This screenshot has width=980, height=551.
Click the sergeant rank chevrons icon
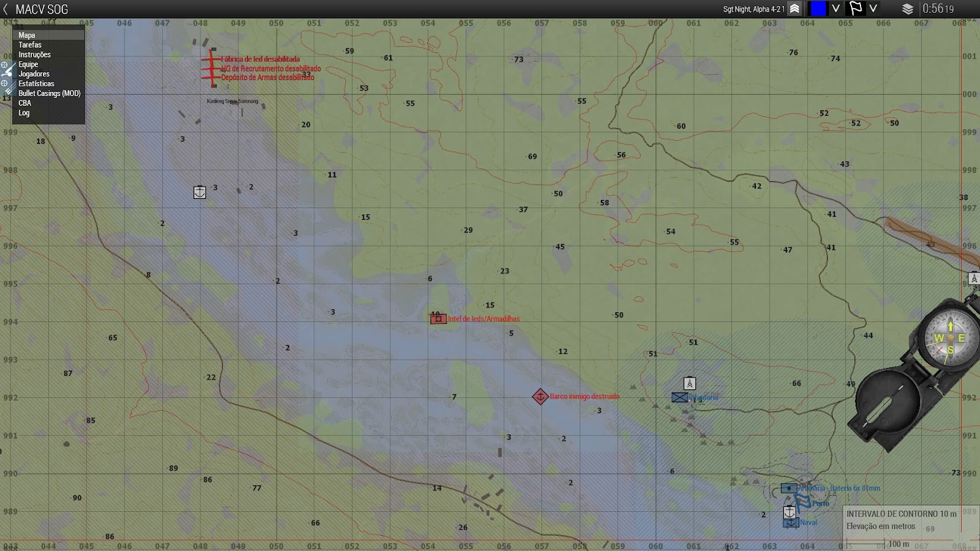click(x=794, y=9)
